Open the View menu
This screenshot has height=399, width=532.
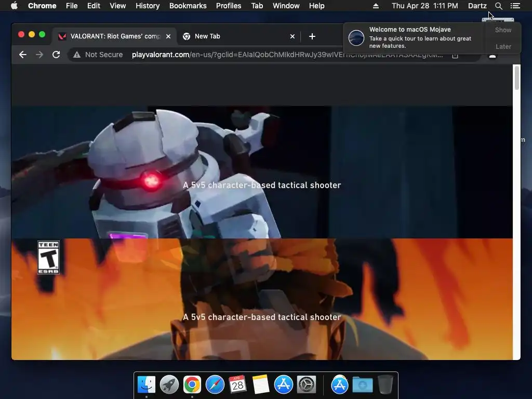pos(118,6)
